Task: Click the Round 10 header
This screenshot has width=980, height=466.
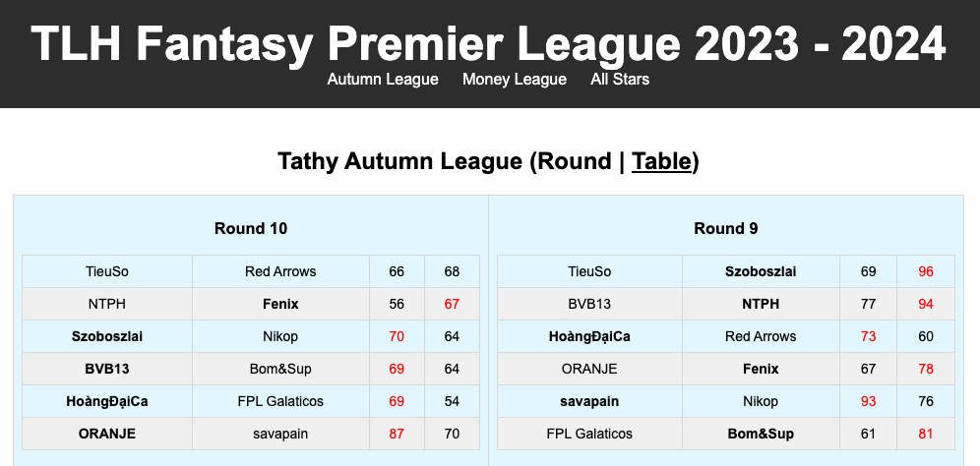Action: point(251,229)
